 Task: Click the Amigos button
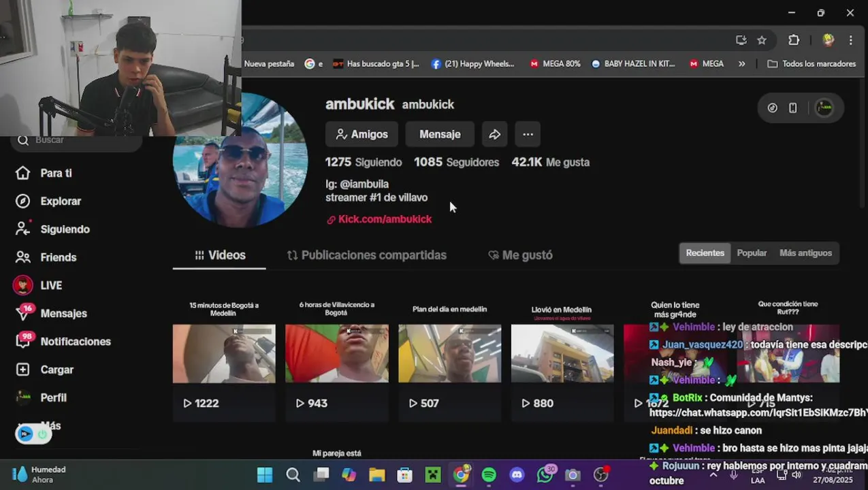click(x=361, y=134)
